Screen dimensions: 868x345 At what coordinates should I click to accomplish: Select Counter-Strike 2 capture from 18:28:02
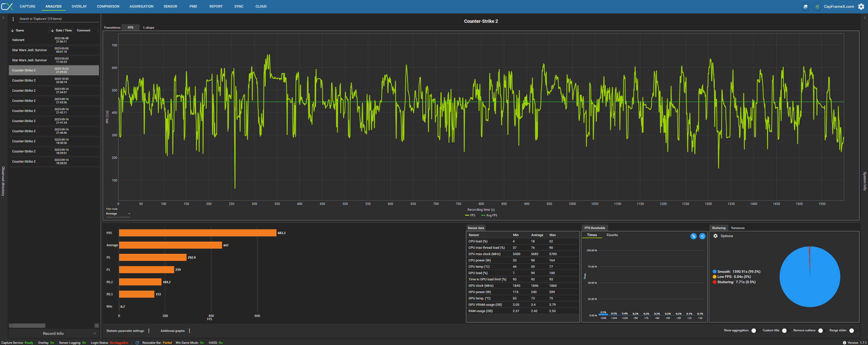[54, 162]
